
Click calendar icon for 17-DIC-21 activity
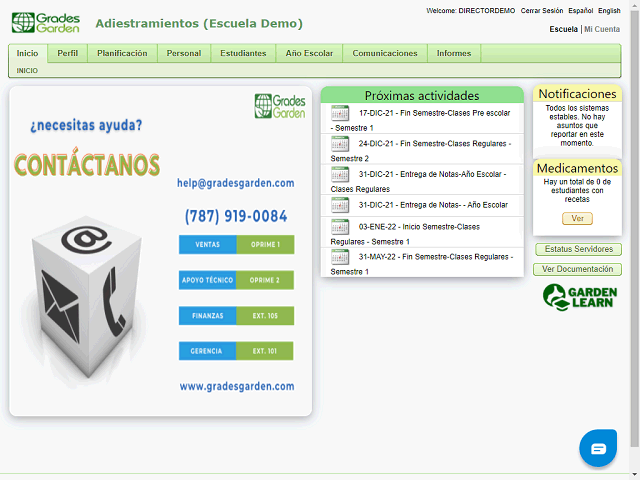(340, 113)
